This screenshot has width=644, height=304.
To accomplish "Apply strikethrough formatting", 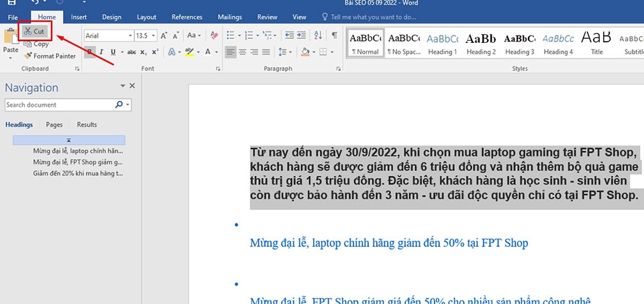I will 131,52.
